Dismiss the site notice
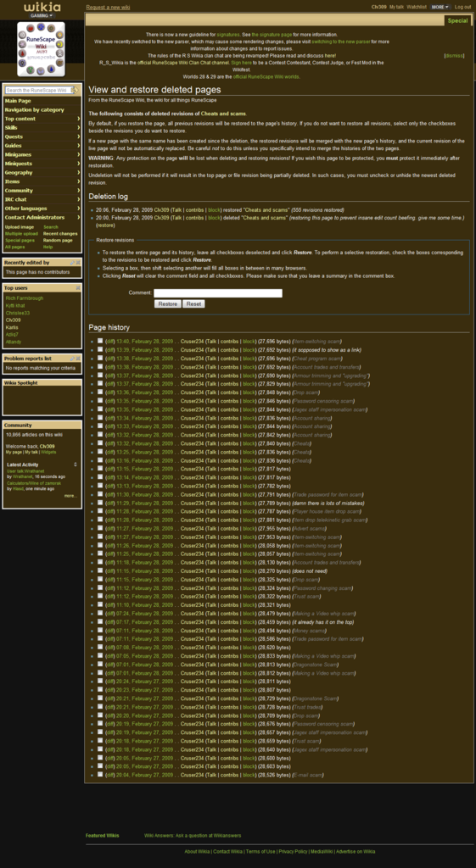The image size is (476, 868). pos(455,56)
